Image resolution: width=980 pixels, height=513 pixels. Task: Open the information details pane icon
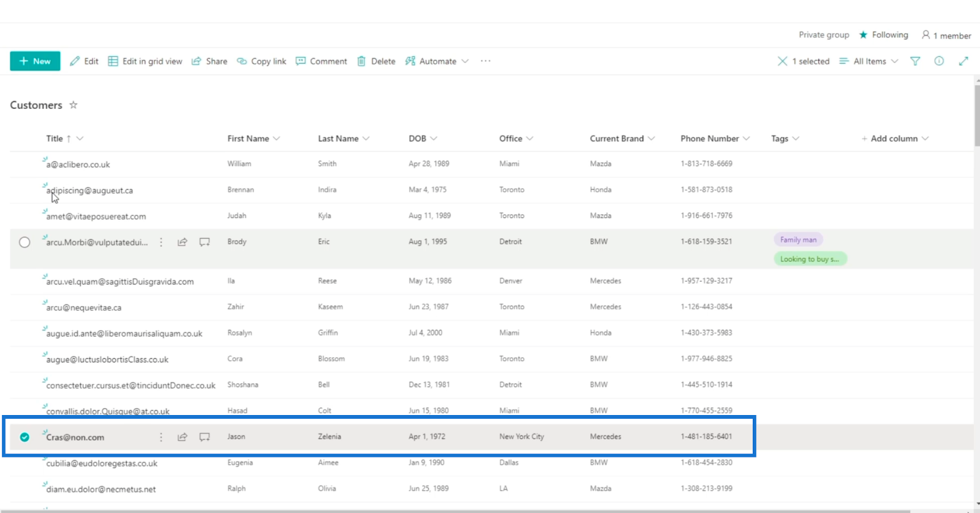pyautogui.click(x=939, y=61)
